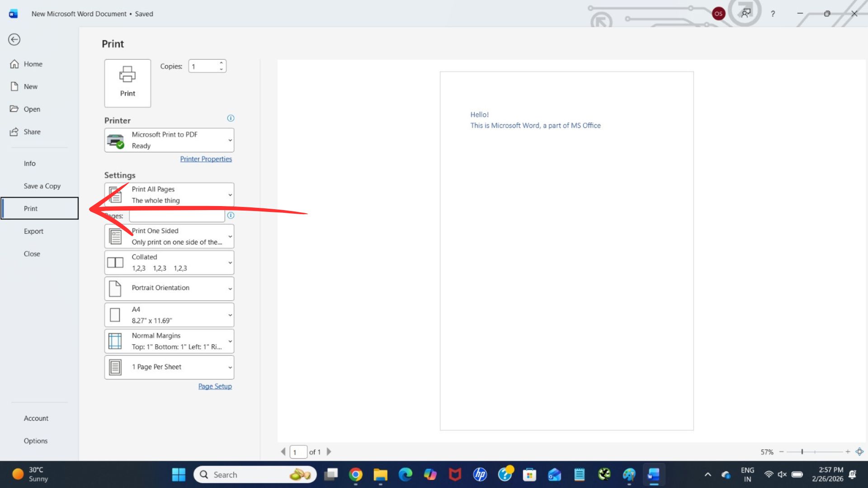This screenshot has height=488, width=868.
Task: Click the zoom to page icon
Action: click(x=859, y=451)
